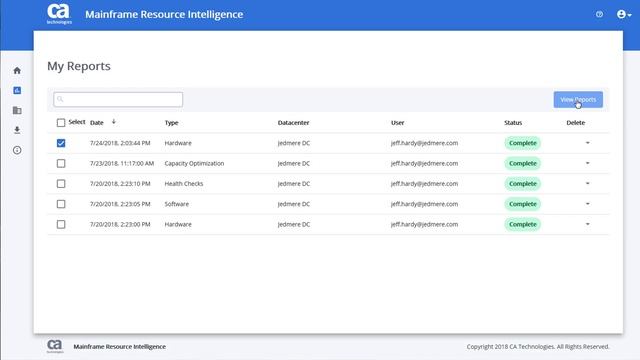640x360 pixels.
Task: Open the user account menu
Action: (624, 14)
